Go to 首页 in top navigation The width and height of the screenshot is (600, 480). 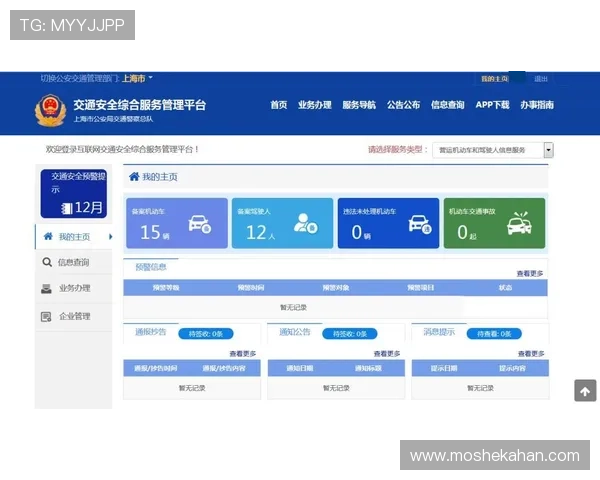279,105
